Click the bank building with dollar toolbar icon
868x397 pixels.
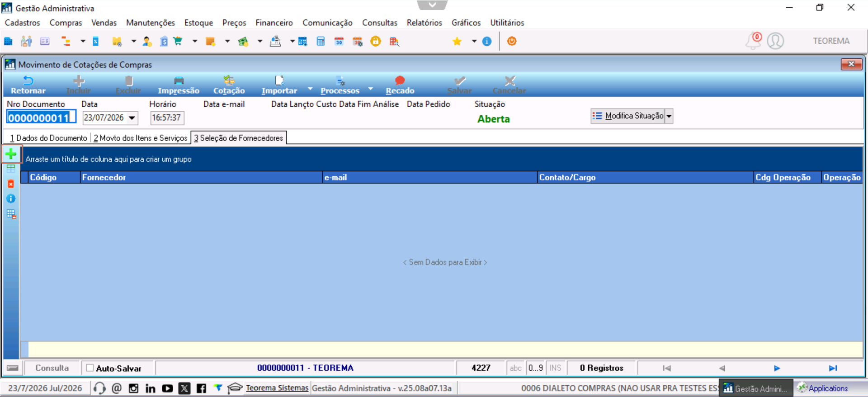click(164, 42)
